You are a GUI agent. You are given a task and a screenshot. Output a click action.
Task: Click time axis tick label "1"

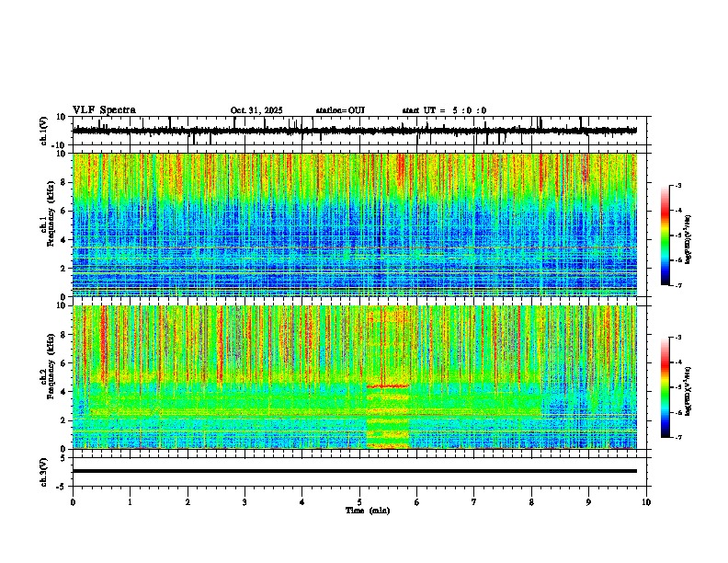coord(130,502)
